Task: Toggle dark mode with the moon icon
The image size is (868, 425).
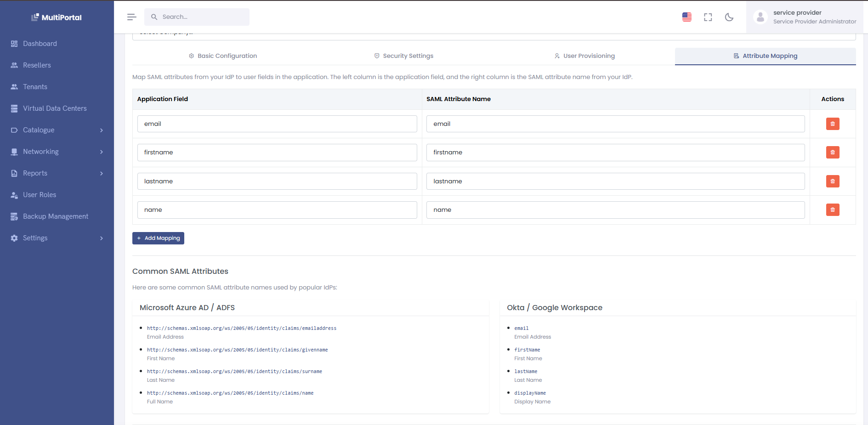Action: pos(729,17)
